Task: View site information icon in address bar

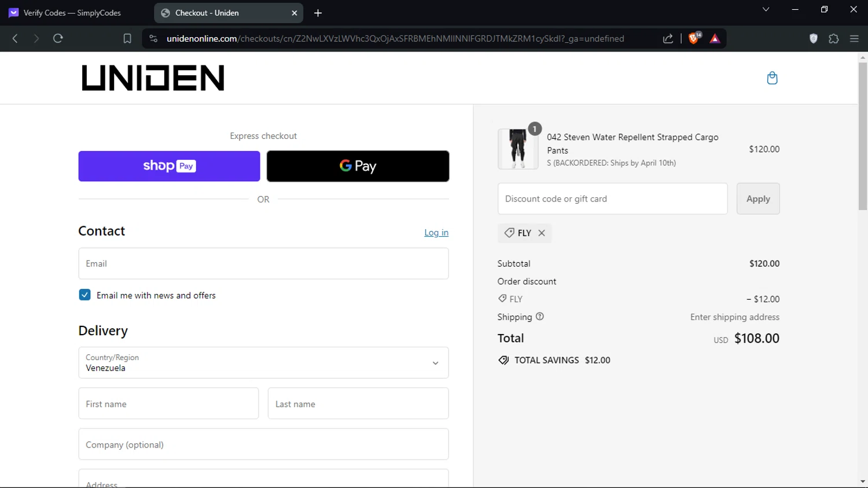Action: 153,38
